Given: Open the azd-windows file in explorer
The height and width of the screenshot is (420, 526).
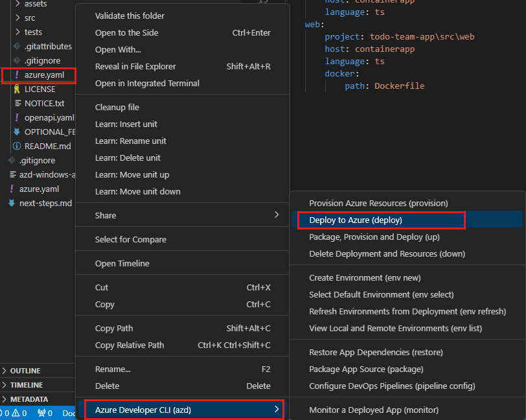Looking at the screenshot, I should pyautogui.click(x=47, y=174).
